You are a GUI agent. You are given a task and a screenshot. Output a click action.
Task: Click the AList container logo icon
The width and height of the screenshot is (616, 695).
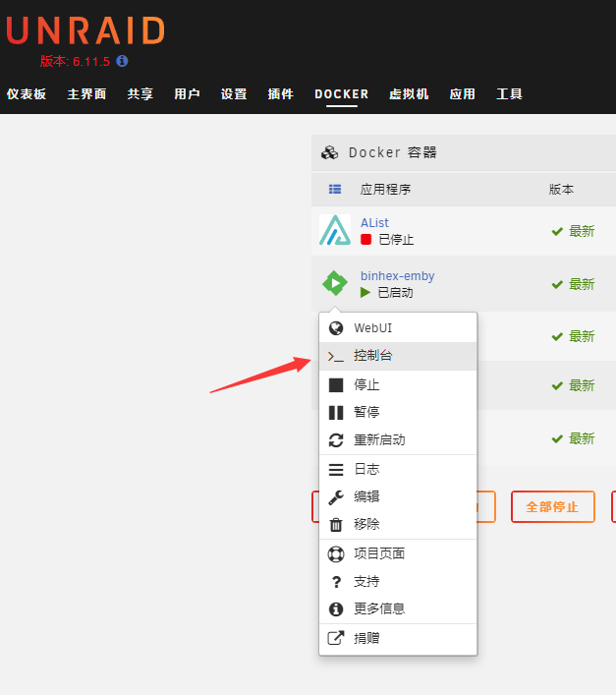pos(335,230)
